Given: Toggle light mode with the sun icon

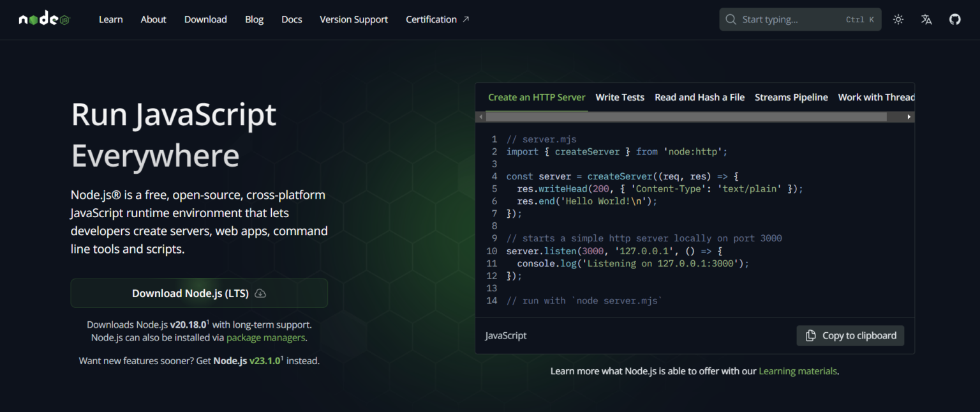Looking at the screenshot, I should (898, 19).
